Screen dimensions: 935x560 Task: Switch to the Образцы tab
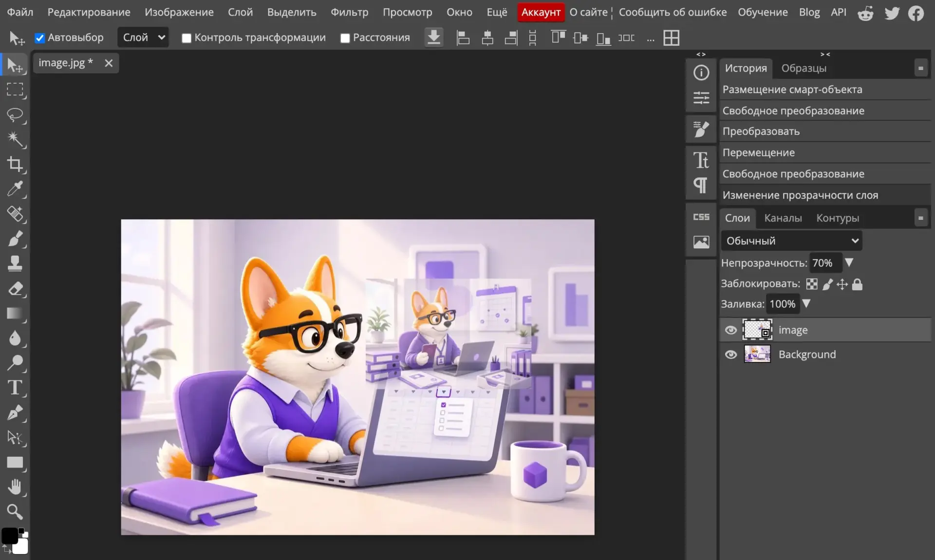click(x=804, y=68)
